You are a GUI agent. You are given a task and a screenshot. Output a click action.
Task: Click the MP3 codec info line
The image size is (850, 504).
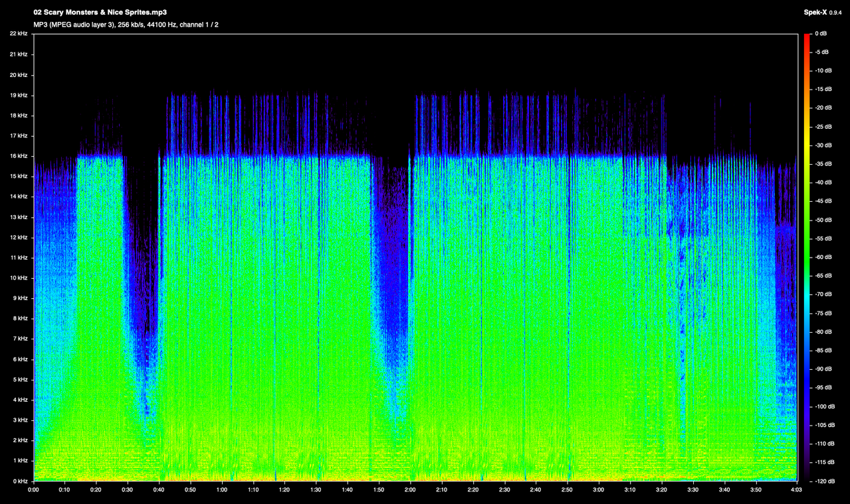[126, 25]
